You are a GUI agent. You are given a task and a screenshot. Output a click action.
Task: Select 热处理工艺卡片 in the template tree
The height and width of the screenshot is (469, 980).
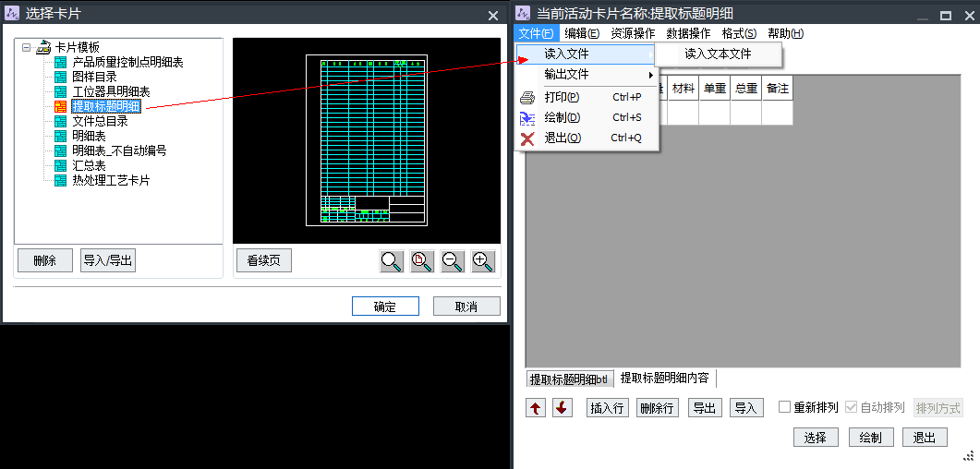[x=111, y=181]
